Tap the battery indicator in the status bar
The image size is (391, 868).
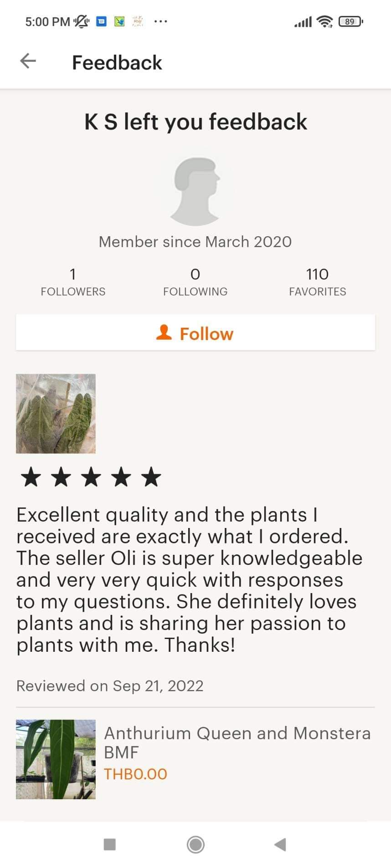(350, 21)
